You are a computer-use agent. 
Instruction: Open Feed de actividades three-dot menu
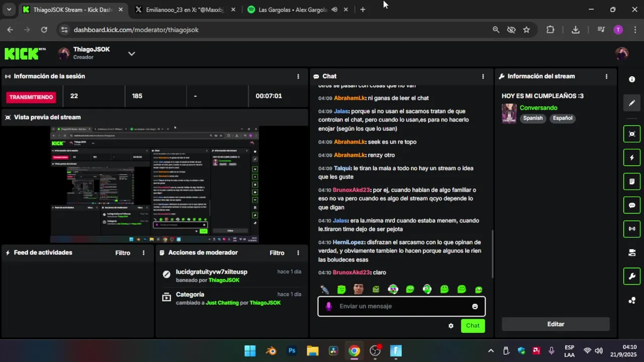[x=143, y=253]
